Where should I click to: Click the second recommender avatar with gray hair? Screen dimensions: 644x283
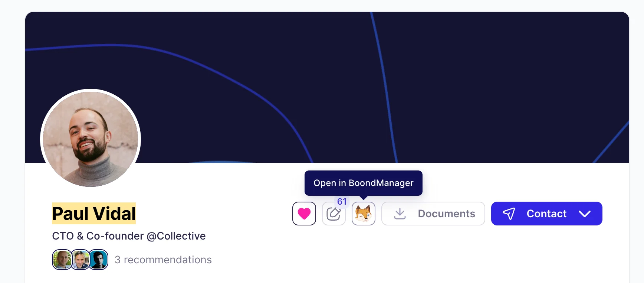[80, 260]
